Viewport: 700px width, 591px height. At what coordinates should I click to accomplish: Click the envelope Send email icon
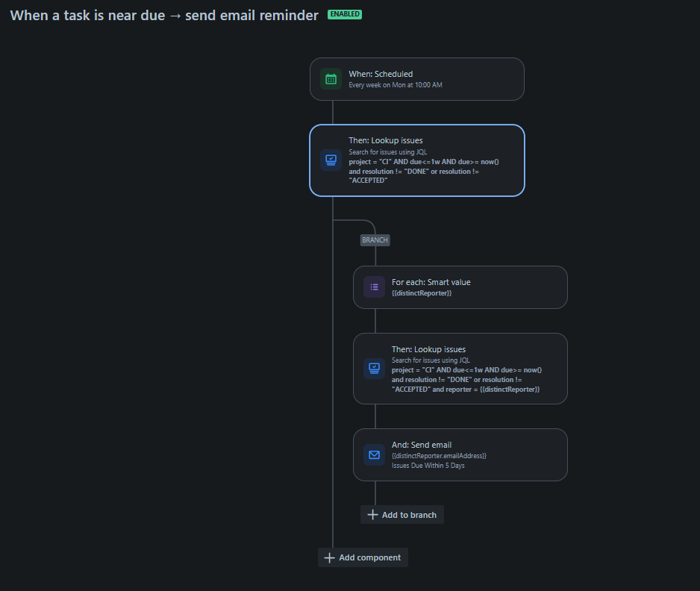[x=374, y=455]
